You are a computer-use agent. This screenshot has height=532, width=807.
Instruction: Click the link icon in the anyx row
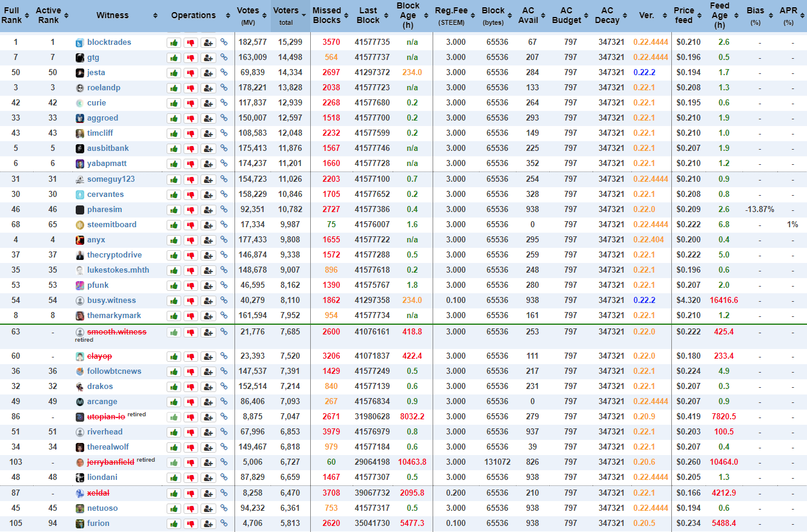point(224,240)
